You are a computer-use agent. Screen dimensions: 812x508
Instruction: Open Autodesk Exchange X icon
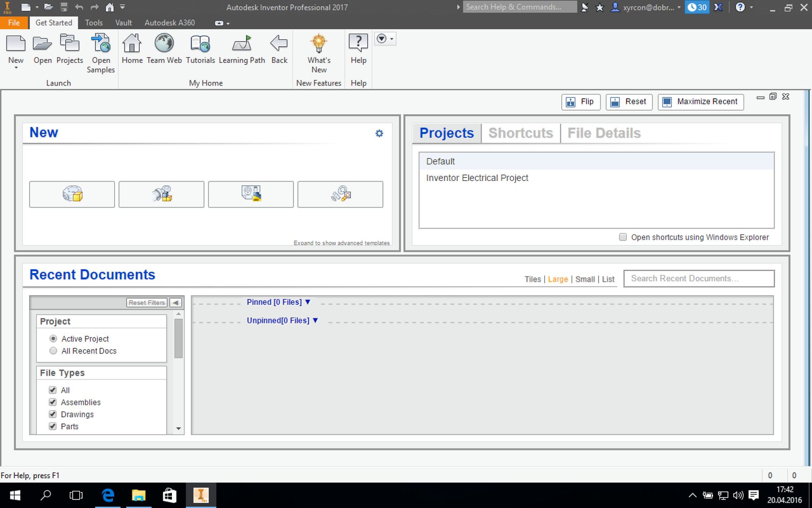pos(718,7)
